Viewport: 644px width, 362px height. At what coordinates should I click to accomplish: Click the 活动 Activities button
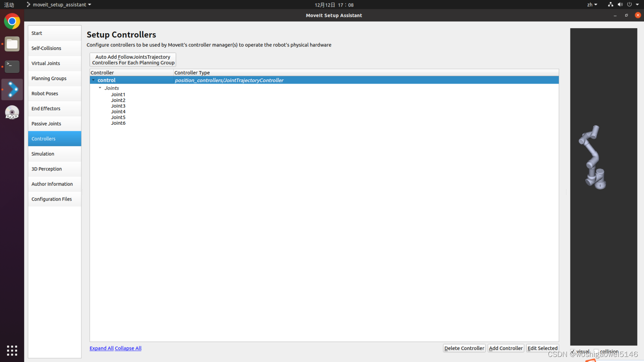click(x=9, y=5)
